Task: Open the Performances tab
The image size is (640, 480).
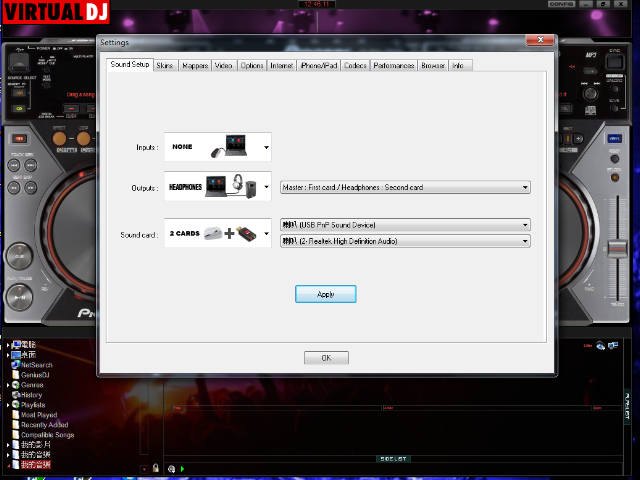Action: coord(394,66)
